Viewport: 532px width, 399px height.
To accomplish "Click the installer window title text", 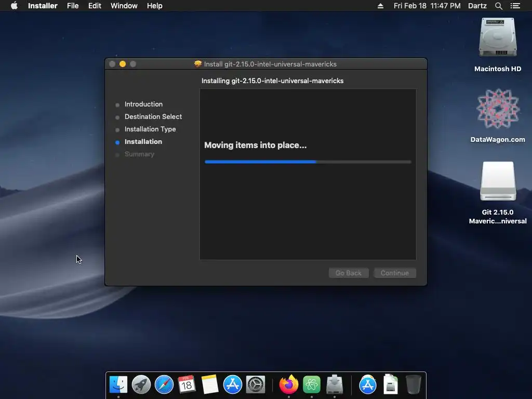I will pyautogui.click(x=270, y=64).
